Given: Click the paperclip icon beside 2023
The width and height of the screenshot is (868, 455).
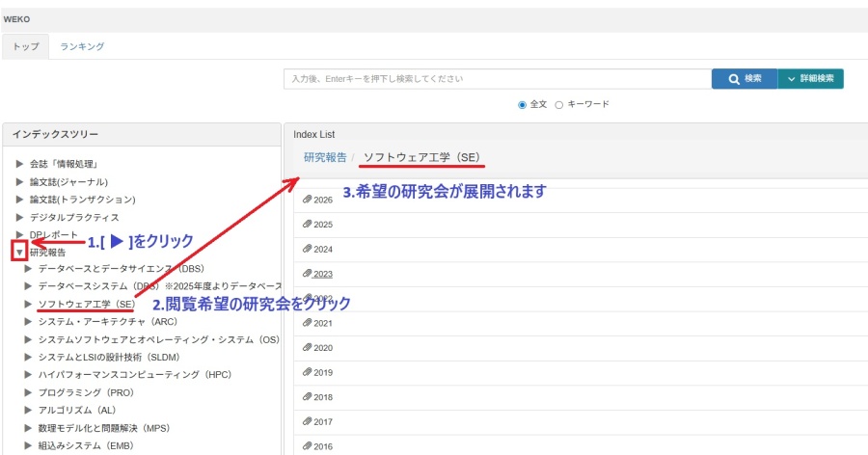Looking at the screenshot, I should click(x=308, y=274).
